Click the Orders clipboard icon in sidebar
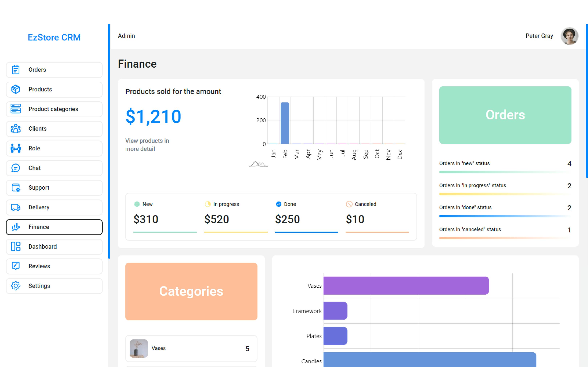The image size is (588, 367). click(16, 70)
